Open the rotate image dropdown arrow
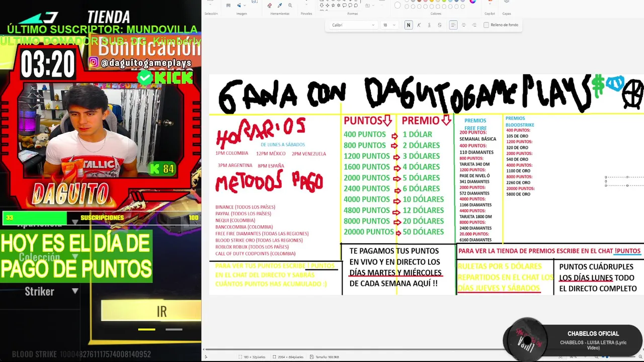644x362 pixels. [245, 5]
